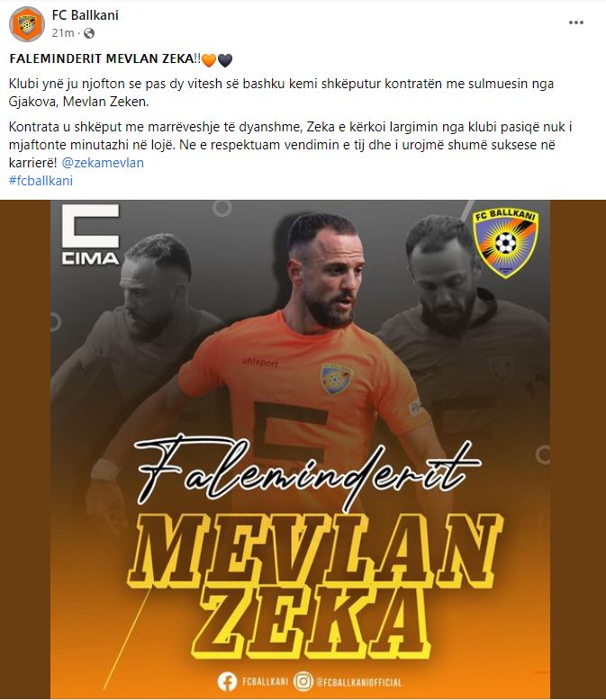The width and height of the screenshot is (606, 700).
Task: Click the Instagram icon at poster bottom
Action: click(303, 682)
